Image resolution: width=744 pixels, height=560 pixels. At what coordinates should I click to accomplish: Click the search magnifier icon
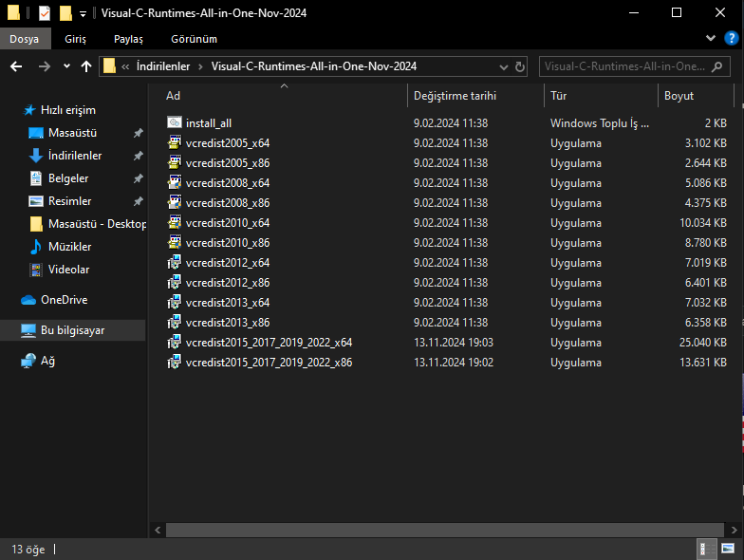(x=717, y=66)
